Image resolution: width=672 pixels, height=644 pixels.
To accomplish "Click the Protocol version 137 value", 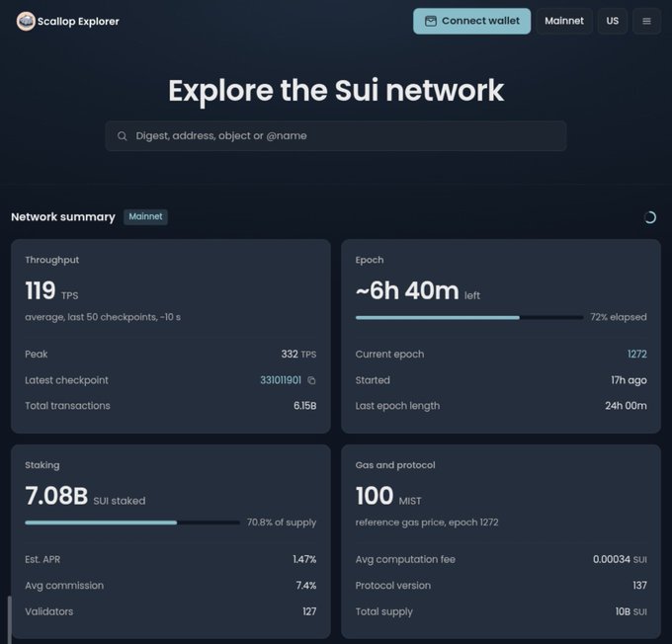I will point(639,586).
